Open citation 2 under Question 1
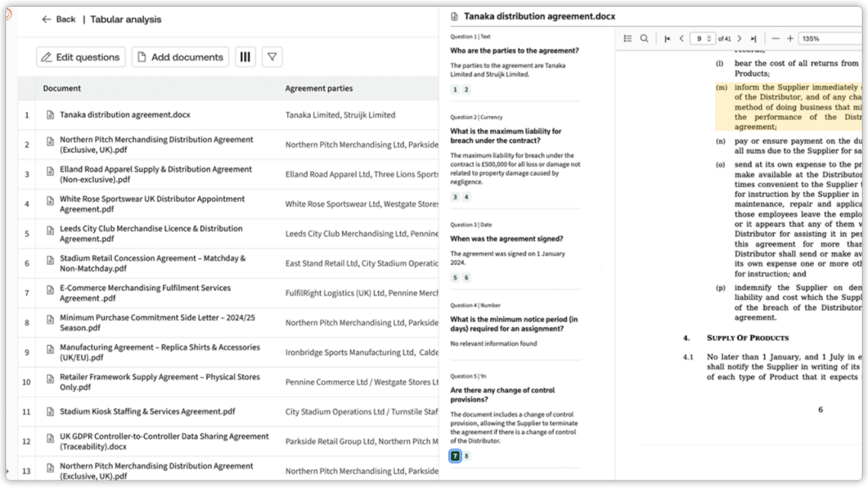Screen dimensions: 868x488 [x=467, y=89]
